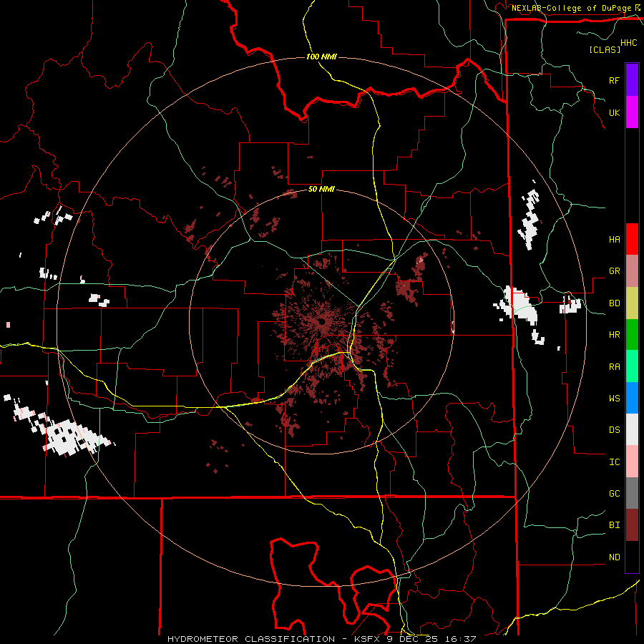Click the BD legend label
The image size is (644, 644).
coord(614,303)
